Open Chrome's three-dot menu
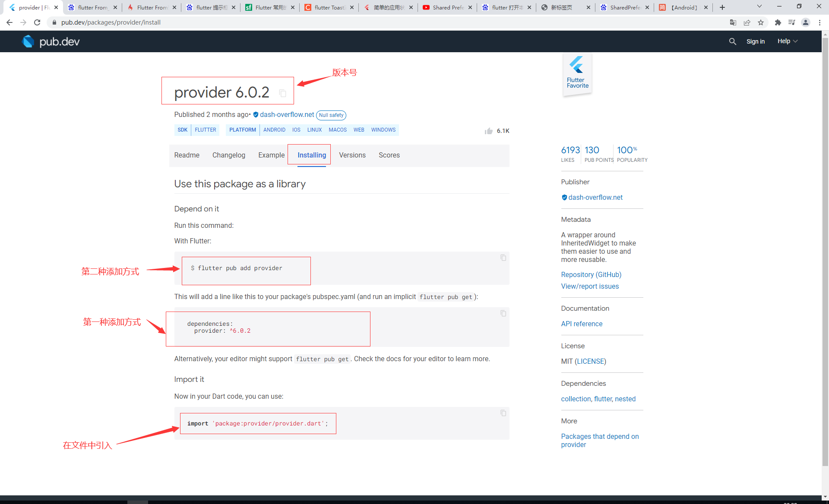 click(820, 22)
